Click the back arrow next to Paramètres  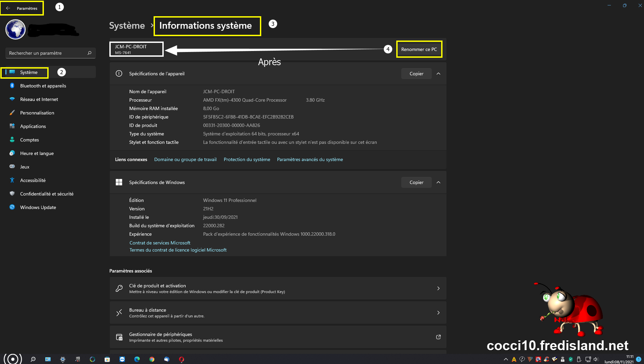[8, 8]
